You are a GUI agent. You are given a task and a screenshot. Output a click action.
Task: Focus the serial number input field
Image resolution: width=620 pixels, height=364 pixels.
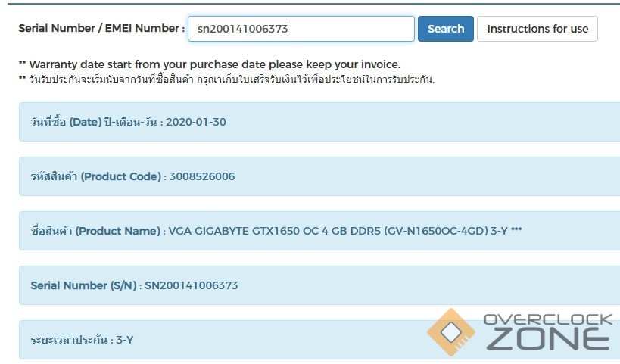pos(301,29)
